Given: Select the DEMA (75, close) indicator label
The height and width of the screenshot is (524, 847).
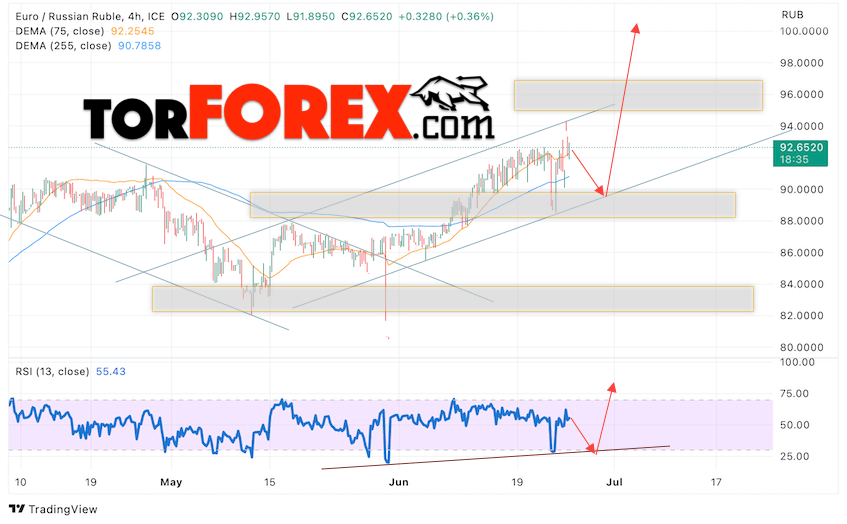Looking at the screenshot, I should pyautogui.click(x=59, y=31).
